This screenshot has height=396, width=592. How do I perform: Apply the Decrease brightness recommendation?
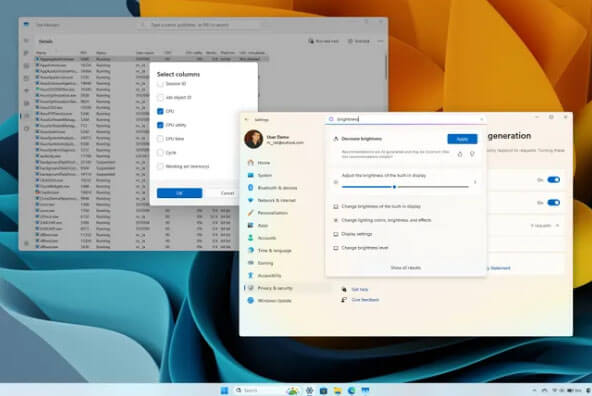[x=462, y=139]
